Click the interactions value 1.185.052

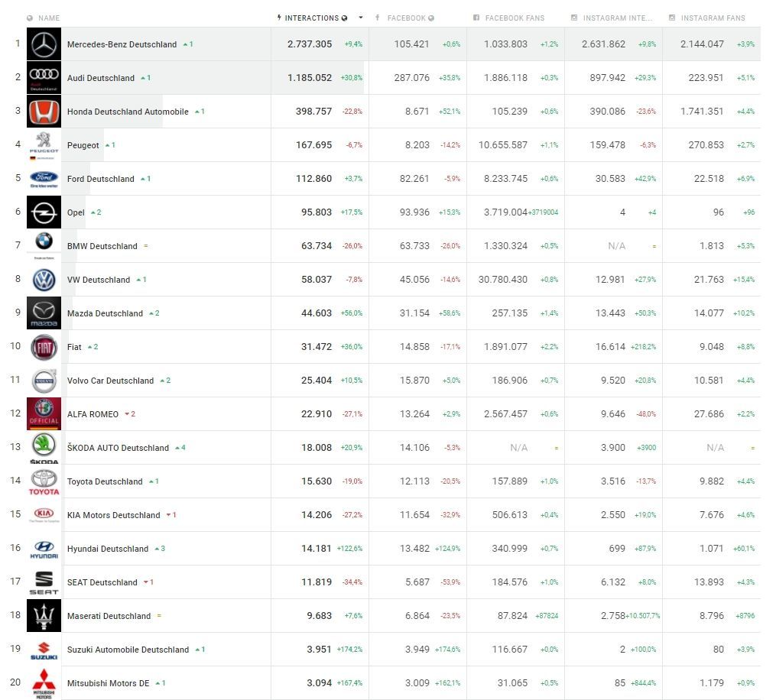click(310, 77)
